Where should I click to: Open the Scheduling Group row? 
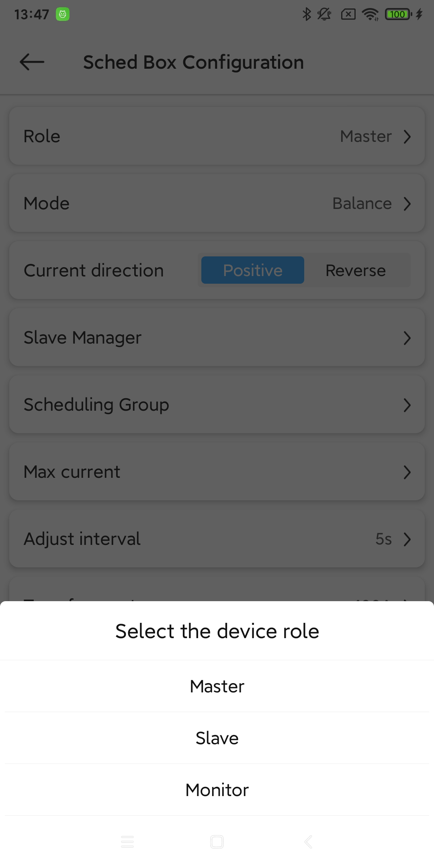tap(217, 405)
